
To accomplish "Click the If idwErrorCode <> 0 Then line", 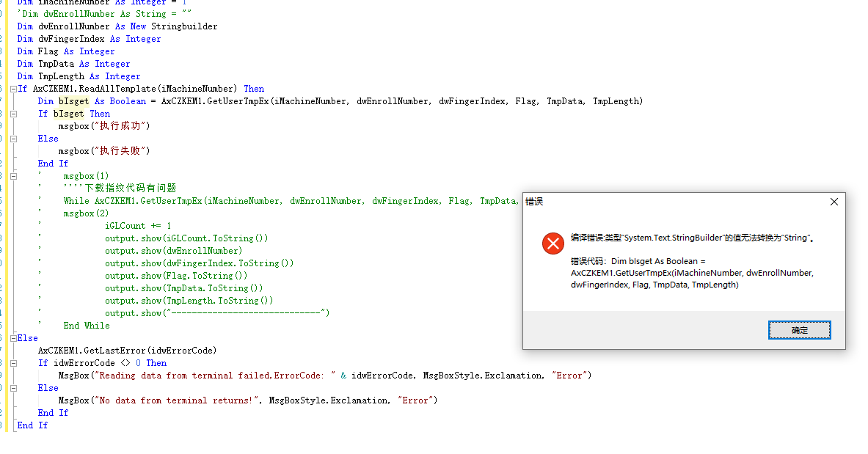I will [x=102, y=363].
